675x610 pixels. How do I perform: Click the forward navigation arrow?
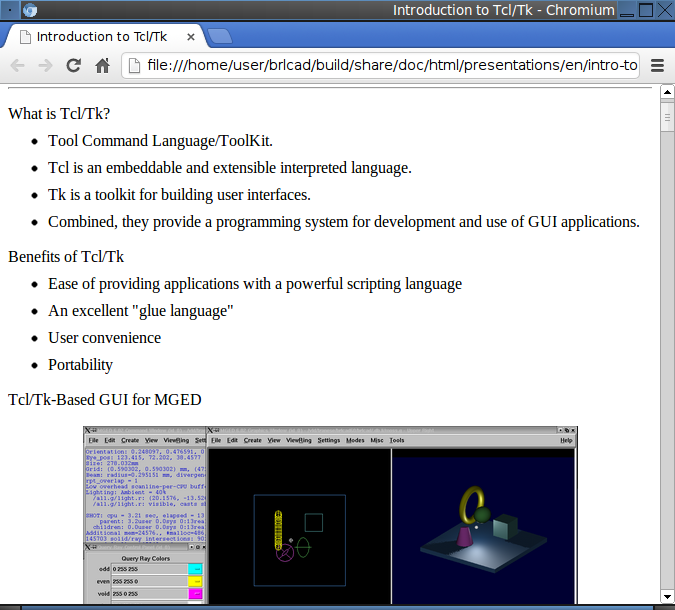pos(45,66)
